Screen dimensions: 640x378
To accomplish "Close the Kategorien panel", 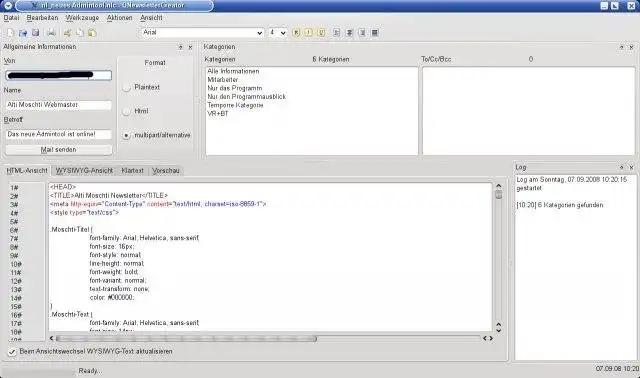I will 631,47.
